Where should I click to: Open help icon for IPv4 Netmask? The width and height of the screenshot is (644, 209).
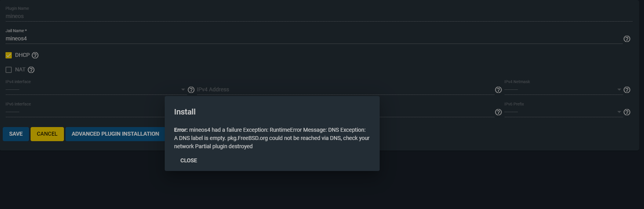(x=627, y=90)
